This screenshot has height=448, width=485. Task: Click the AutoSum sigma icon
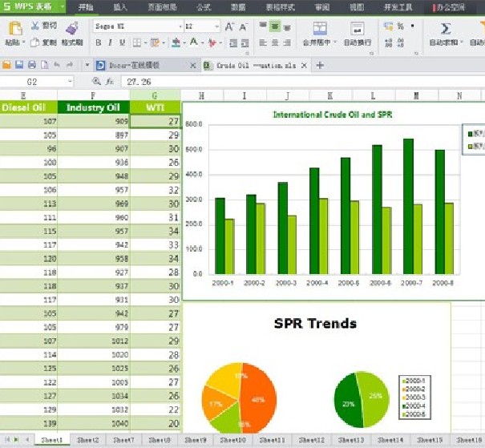pos(446,28)
